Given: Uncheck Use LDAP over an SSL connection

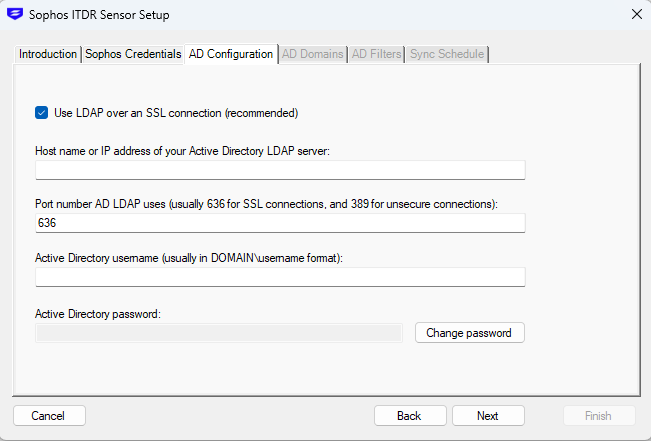Looking at the screenshot, I should tap(42, 113).
